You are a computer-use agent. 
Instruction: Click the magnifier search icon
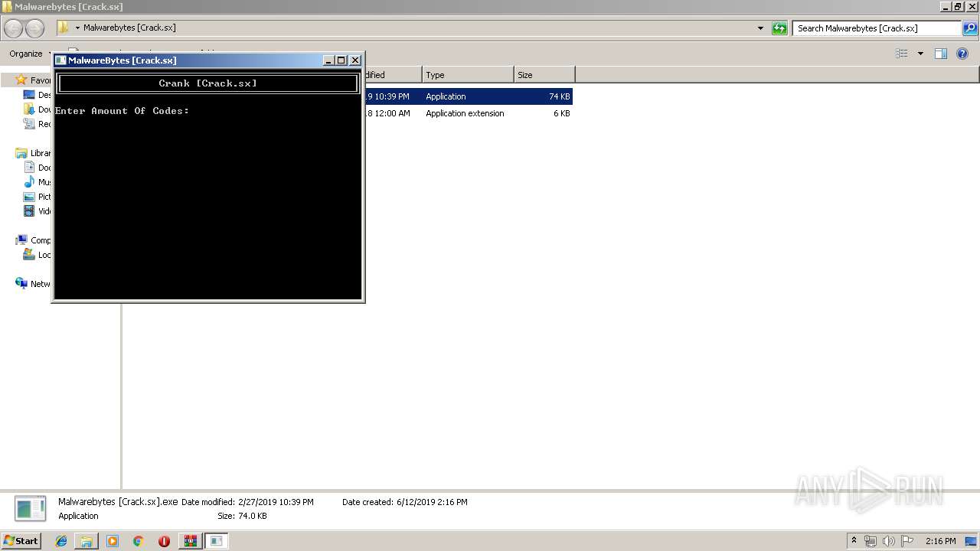tap(970, 28)
